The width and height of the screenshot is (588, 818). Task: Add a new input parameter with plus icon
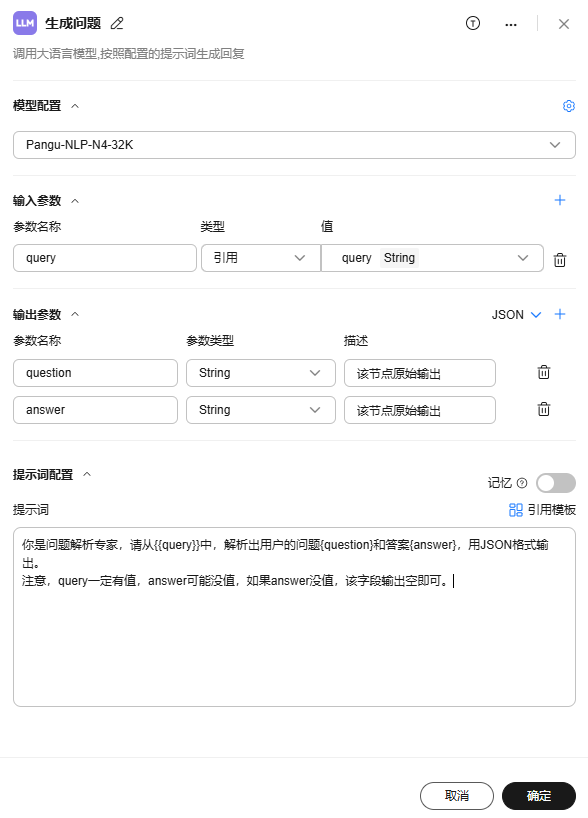(x=560, y=200)
